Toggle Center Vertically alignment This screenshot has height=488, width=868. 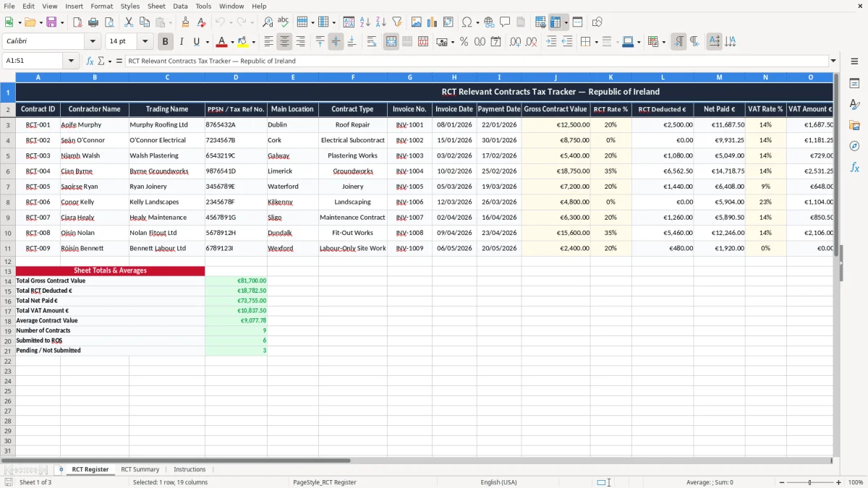336,42
